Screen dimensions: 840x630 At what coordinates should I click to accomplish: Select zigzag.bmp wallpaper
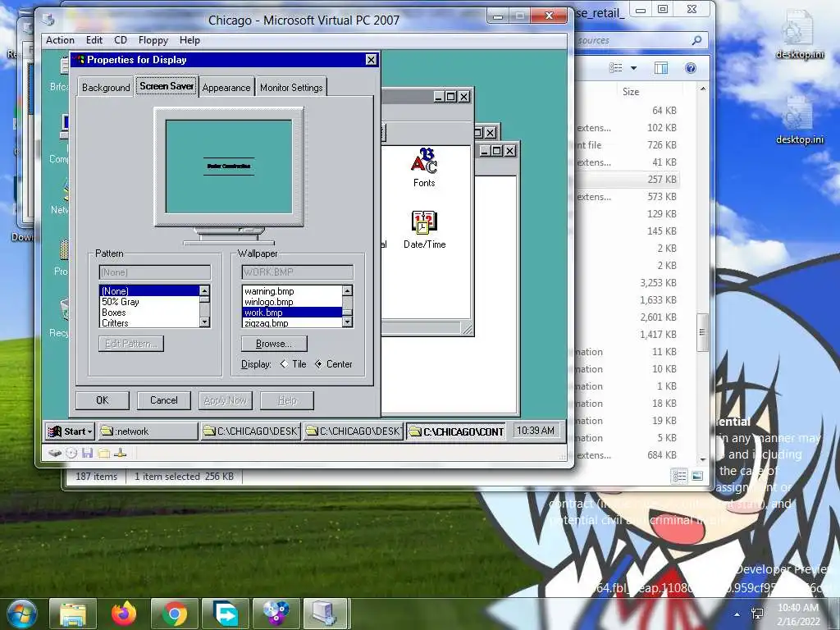[x=293, y=323]
